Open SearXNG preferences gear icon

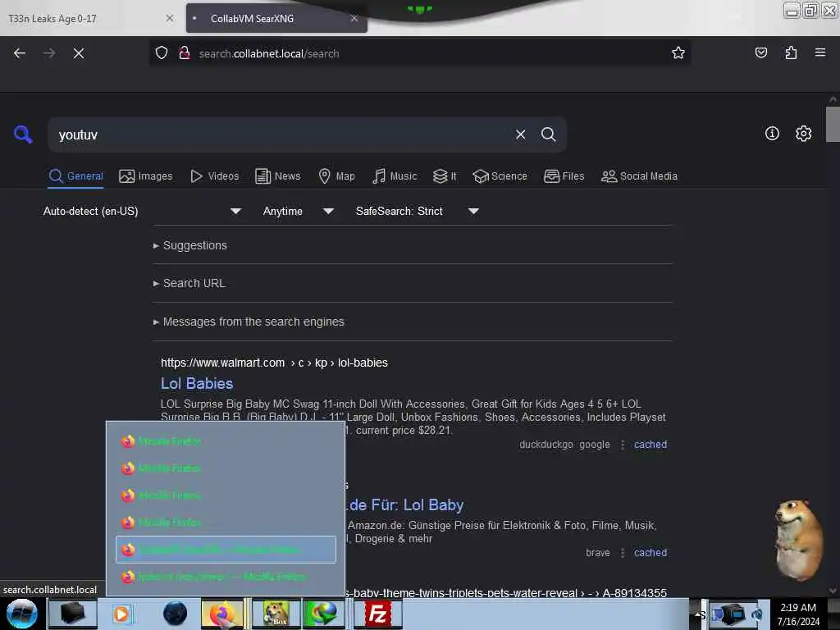803,134
